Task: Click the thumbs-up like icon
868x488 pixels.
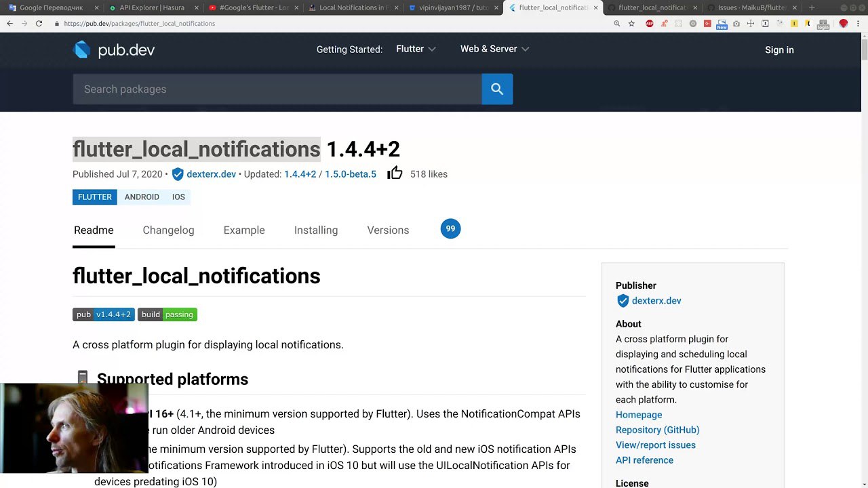Action: [395, 174]
